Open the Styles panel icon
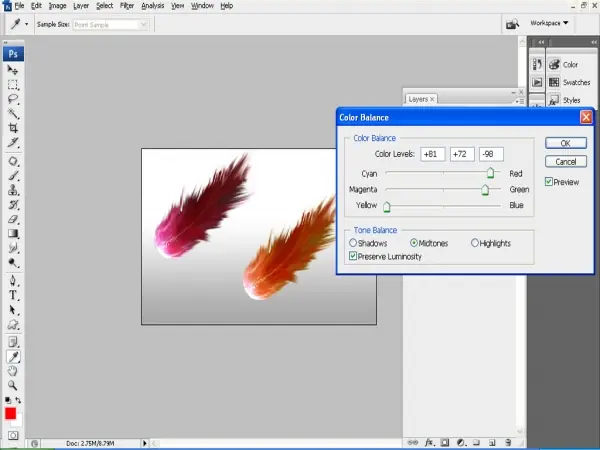This screenshot has width=600, height=450. coord(554,100)
